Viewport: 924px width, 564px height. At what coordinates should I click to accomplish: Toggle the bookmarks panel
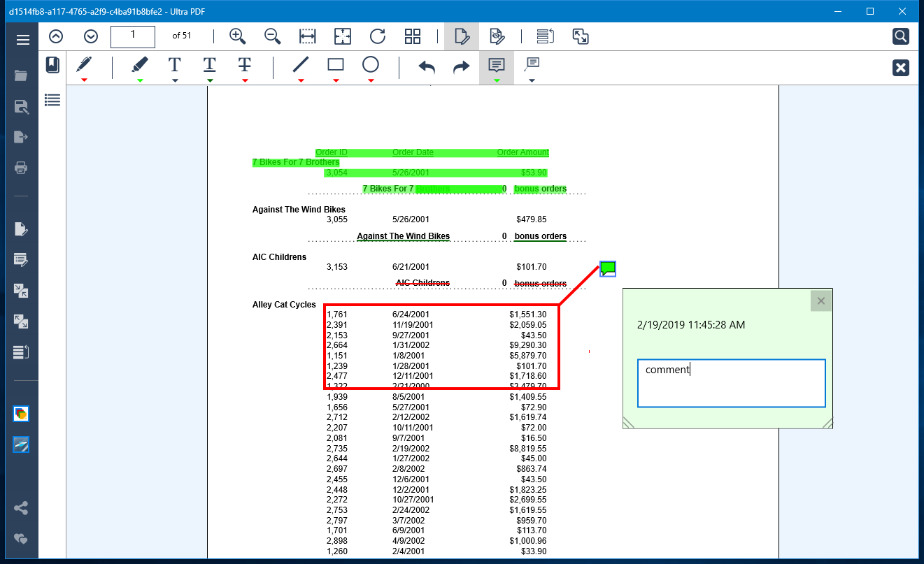click(52, 65)
